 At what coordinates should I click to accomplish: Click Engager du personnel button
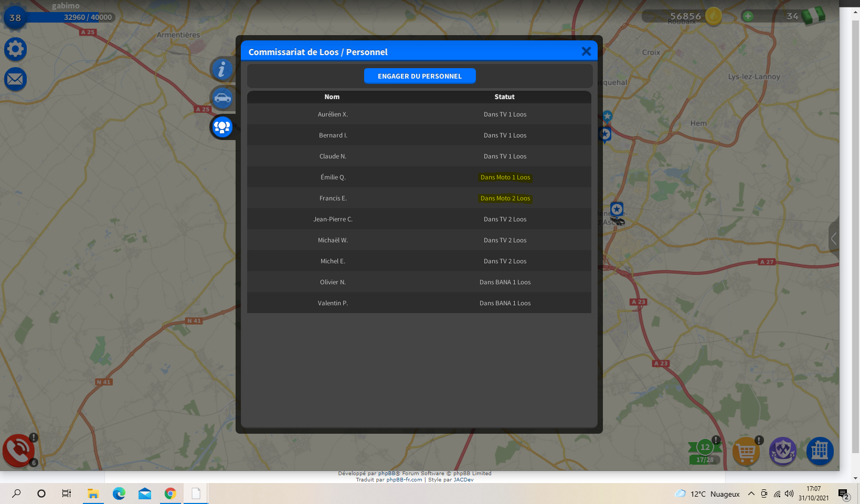point(420,76)
